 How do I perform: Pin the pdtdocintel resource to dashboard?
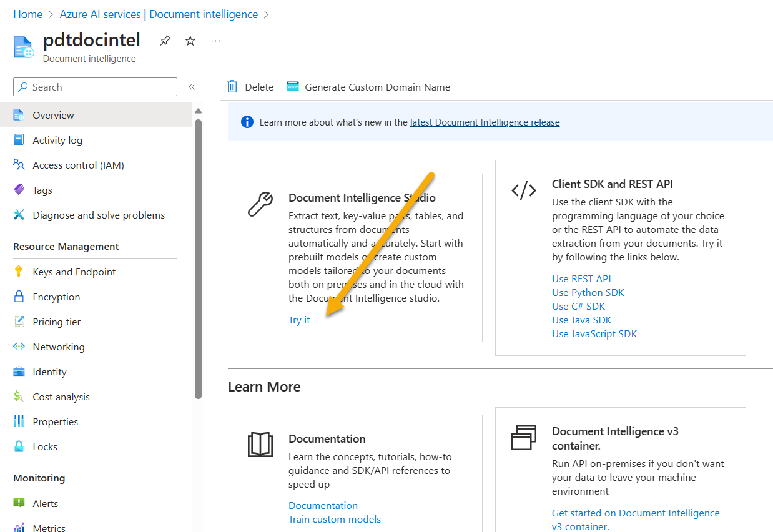coord(164,40)
